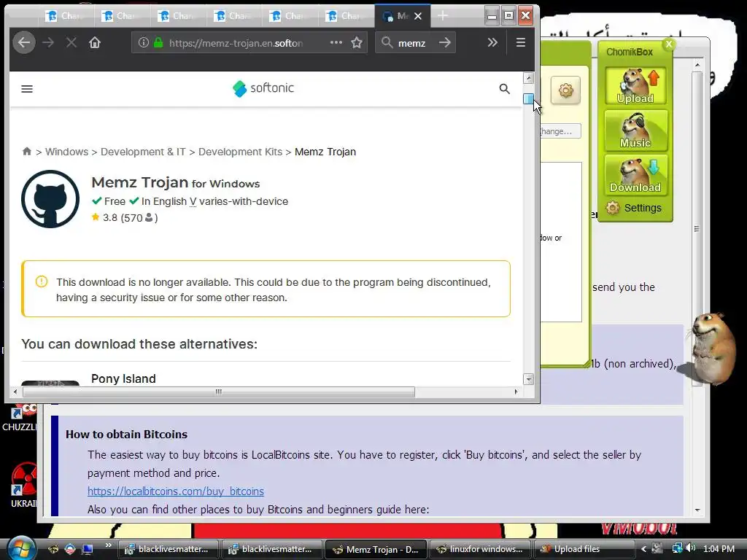
Task: Click the show desktop quick launch icon
Action: click(x=88, y=549)
